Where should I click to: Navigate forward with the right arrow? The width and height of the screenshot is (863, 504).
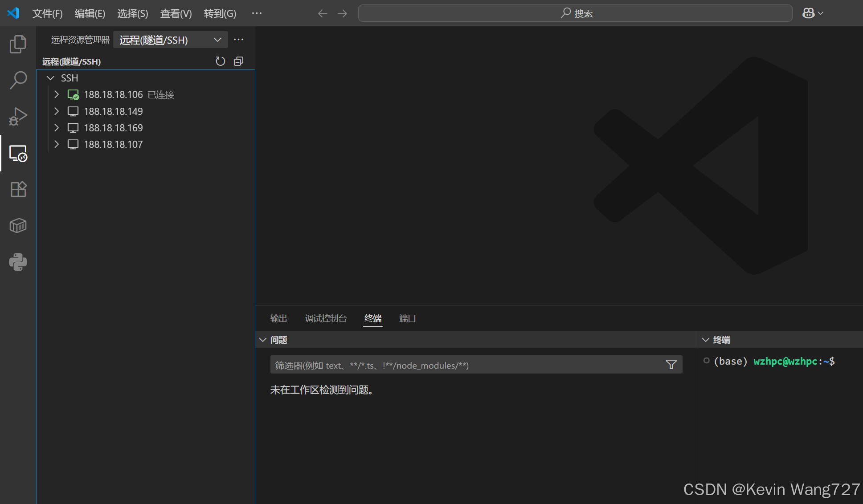point(342,13)
